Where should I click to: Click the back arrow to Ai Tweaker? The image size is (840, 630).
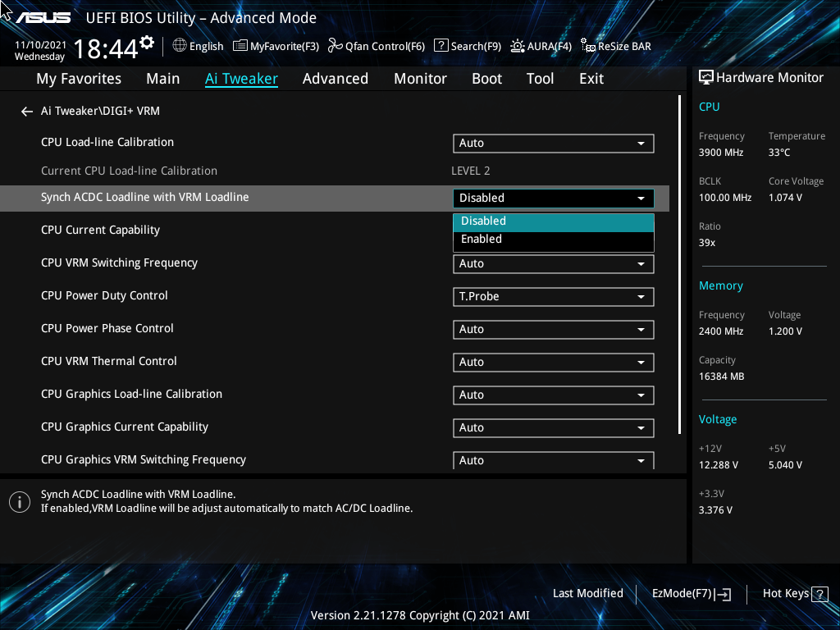coord(27,112)
